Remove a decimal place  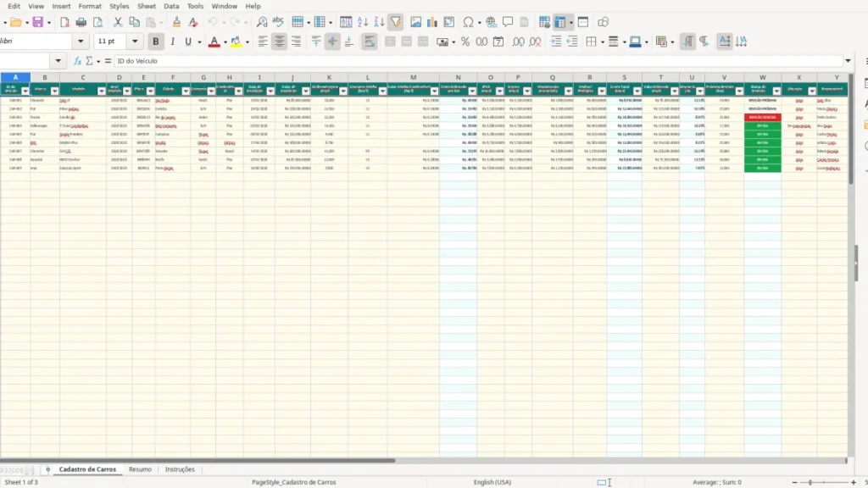click(x=535, y=42)
